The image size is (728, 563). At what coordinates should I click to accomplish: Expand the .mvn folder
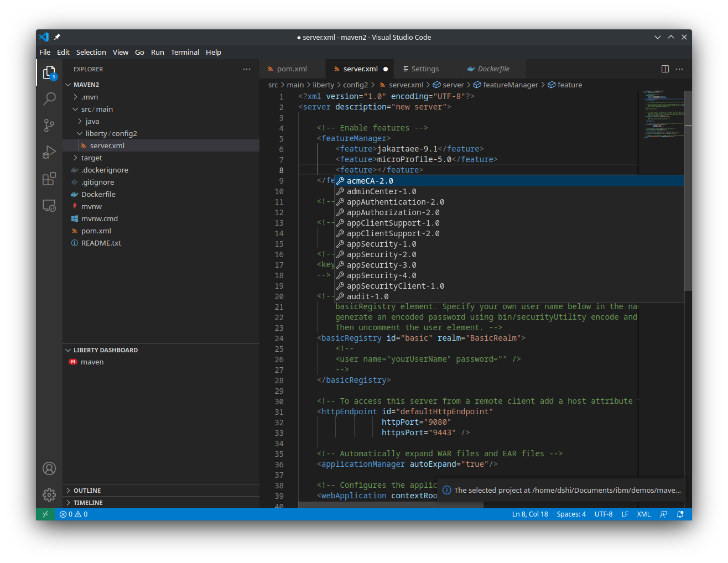tap(76, 97)
